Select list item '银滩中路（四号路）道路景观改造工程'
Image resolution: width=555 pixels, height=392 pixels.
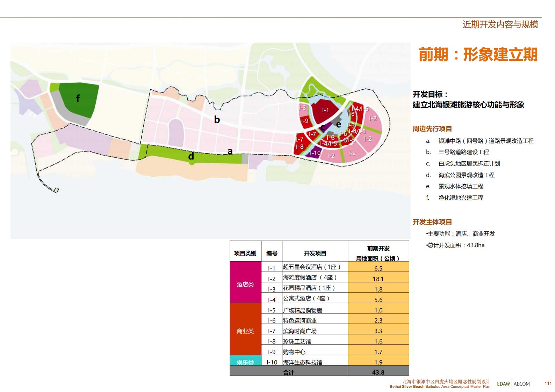pyautogui.click(x=486, y=141)
